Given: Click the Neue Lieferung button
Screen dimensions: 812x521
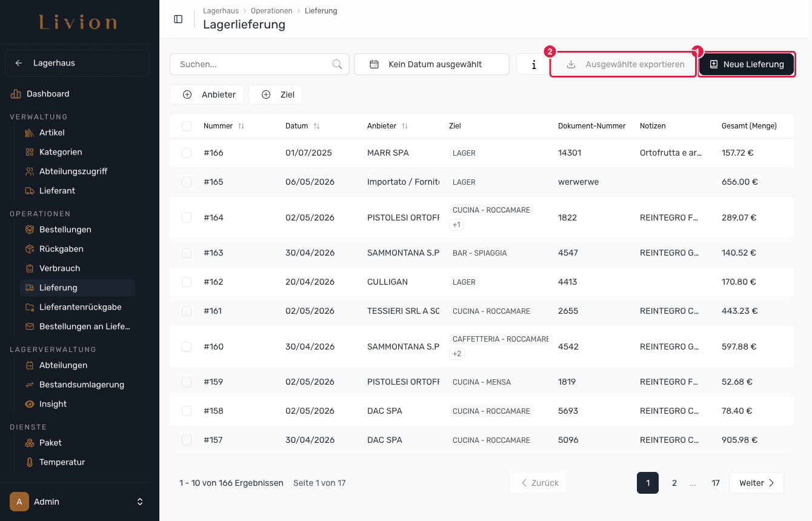Looking at the screenshot, I should (x=747, y=64).
